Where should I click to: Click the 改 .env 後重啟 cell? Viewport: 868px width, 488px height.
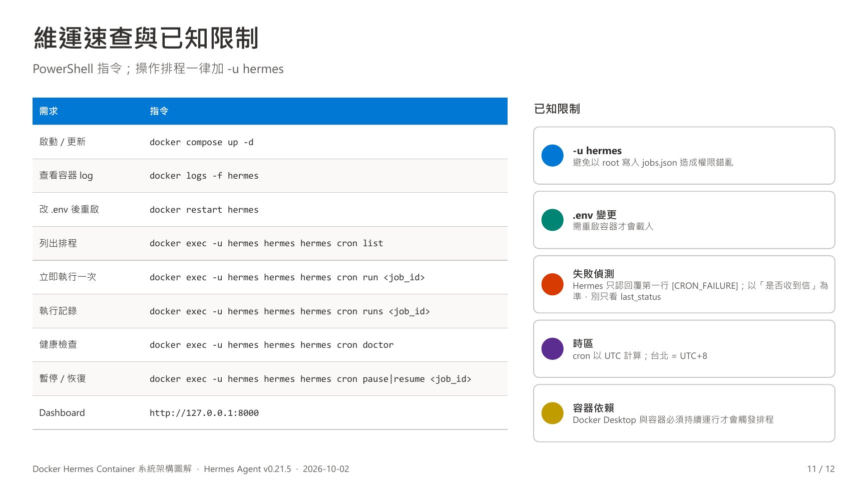[69, 209]
